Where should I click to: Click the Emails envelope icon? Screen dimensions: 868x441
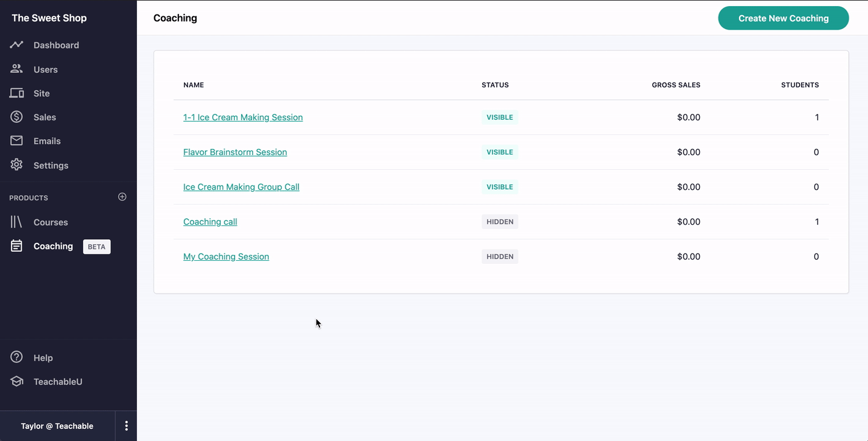(x=16, y=140)
